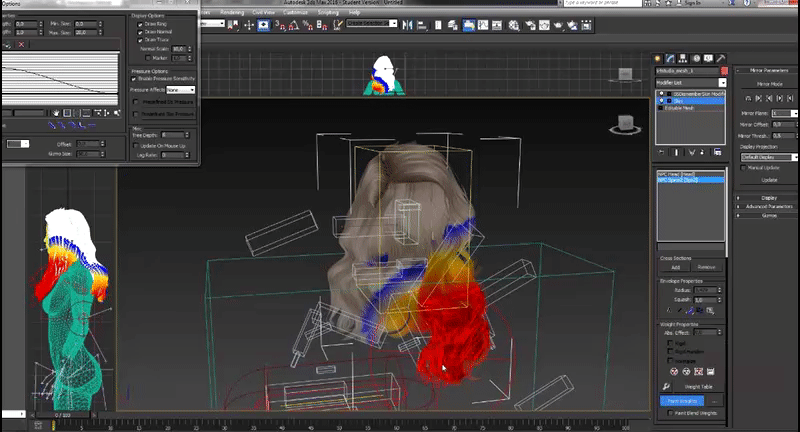Expand the Display rollout
The image size is (800, 432).
[x=767, y=197]
